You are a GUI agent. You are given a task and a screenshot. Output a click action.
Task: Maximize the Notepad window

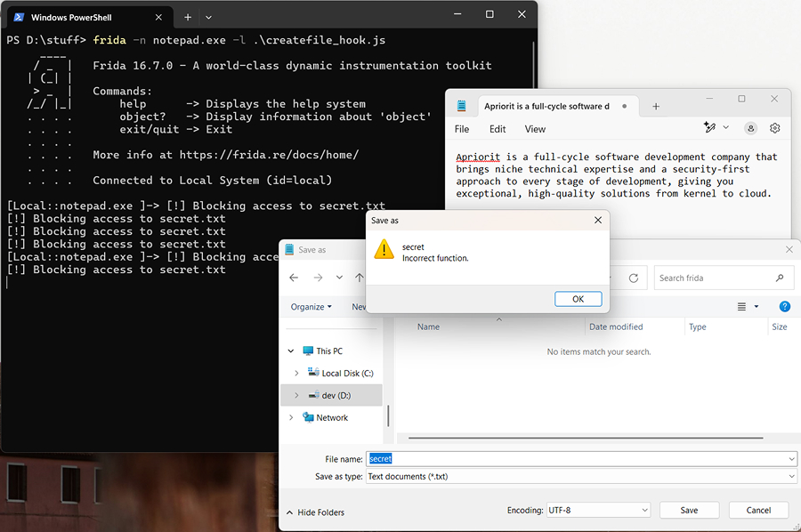pyautogui.click(x=741, y=99)
